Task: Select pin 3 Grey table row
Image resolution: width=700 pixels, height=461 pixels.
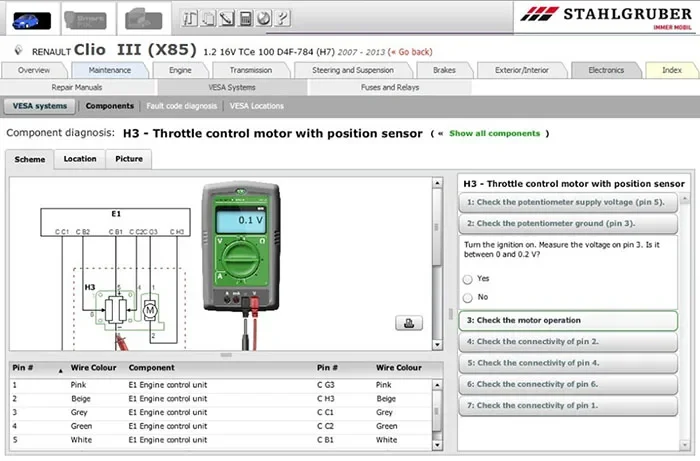Action: point(221,413)
